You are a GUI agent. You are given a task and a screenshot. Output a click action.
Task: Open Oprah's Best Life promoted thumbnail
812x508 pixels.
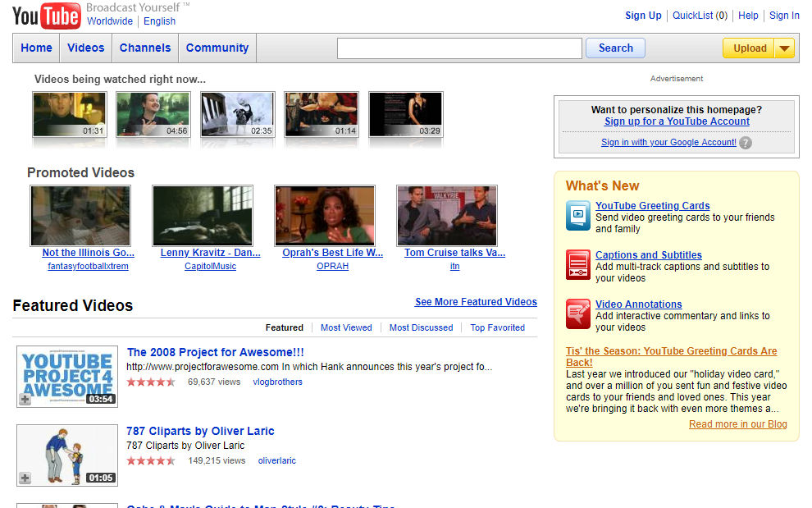click(x=325, y=216)
